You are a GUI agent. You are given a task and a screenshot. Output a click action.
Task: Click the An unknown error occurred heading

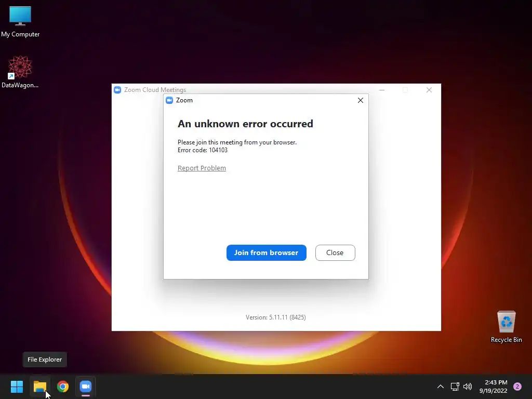pos(245,124)
